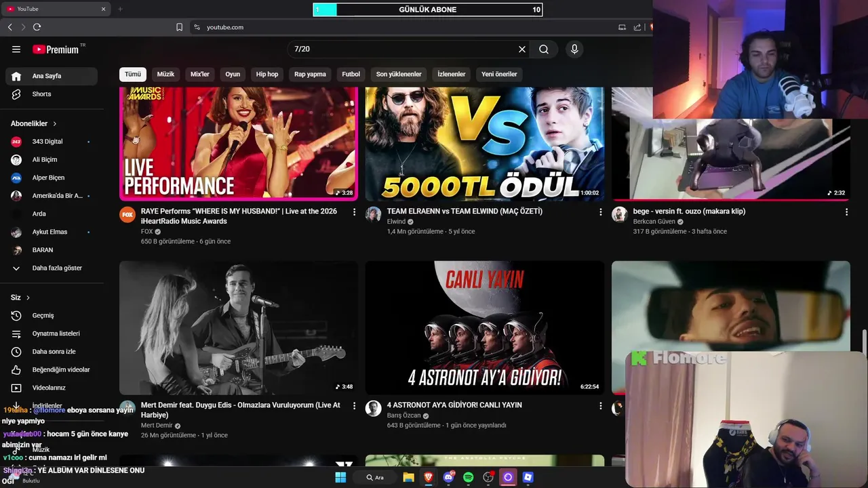The height and width of the screenshot is (488, 868).
Task: Clear the search box with the X
Action: click(x=522, y=49)
